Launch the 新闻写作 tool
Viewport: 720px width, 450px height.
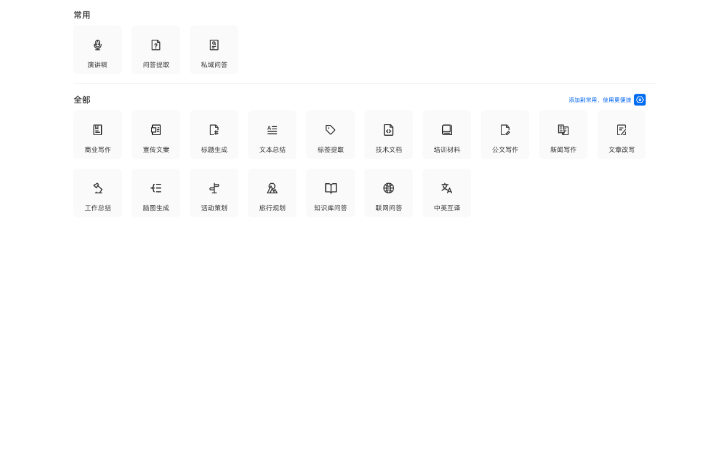(563, 135)
